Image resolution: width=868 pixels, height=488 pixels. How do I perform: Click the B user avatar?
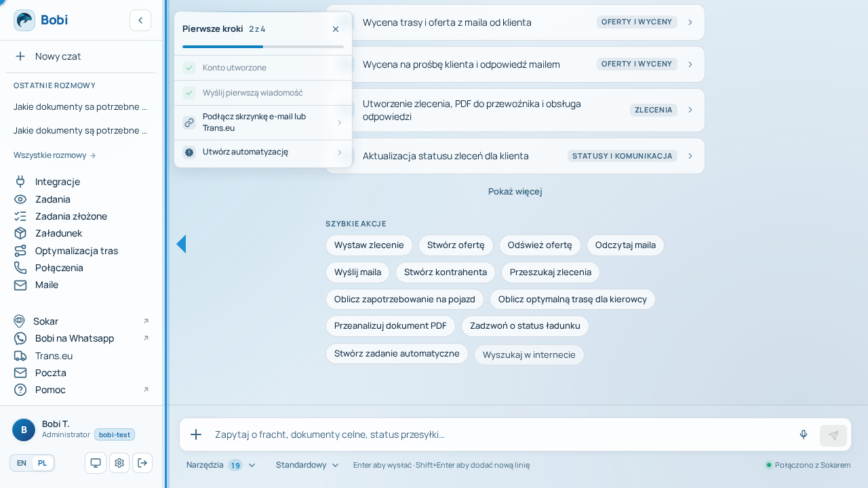pyautogui.click(x=24, y=430)
